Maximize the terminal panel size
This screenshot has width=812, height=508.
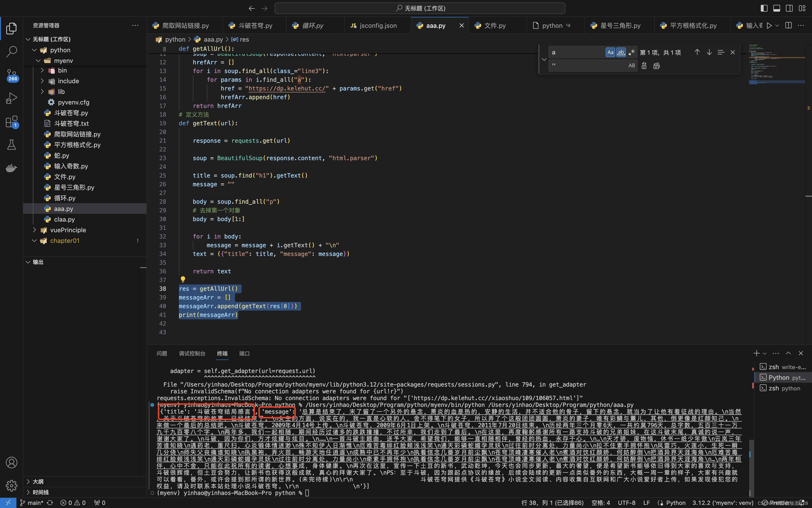[788, 353]
